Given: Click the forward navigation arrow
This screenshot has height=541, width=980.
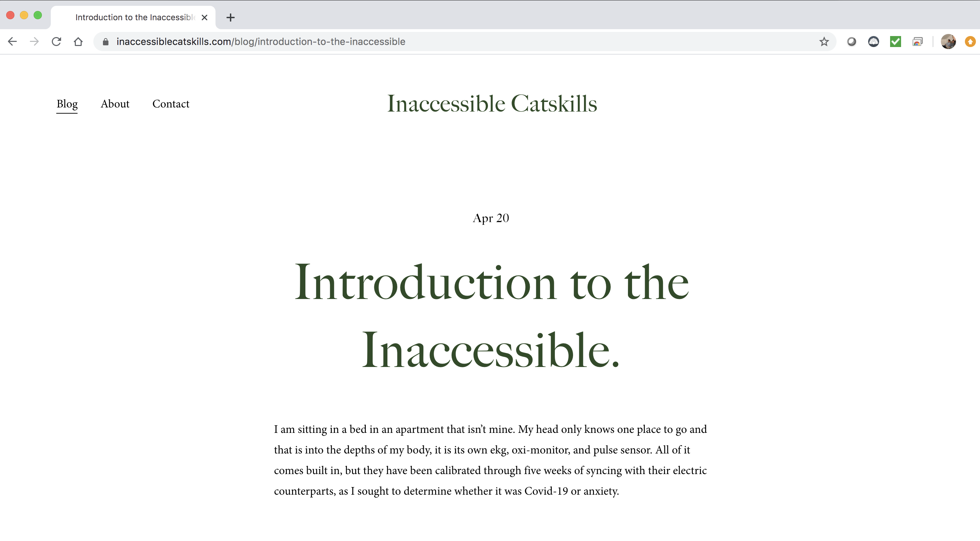Looking at the screenshot, I should coord(34,42).
